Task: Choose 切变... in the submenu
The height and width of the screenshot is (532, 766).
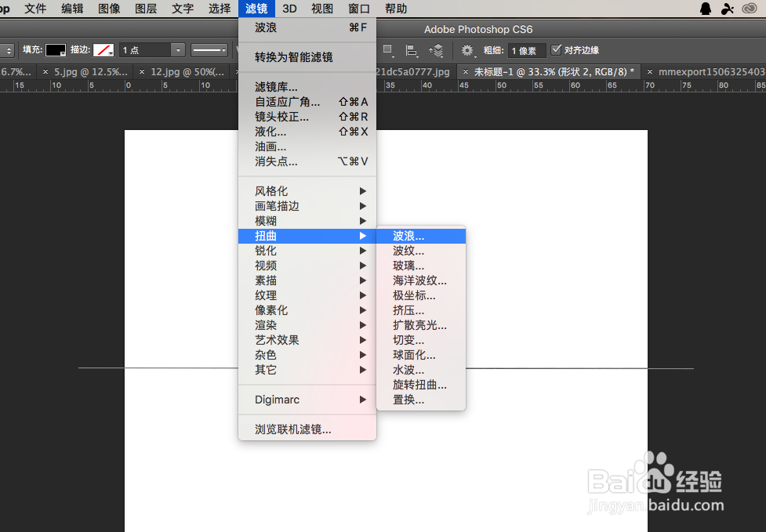Action: [421, 340]
